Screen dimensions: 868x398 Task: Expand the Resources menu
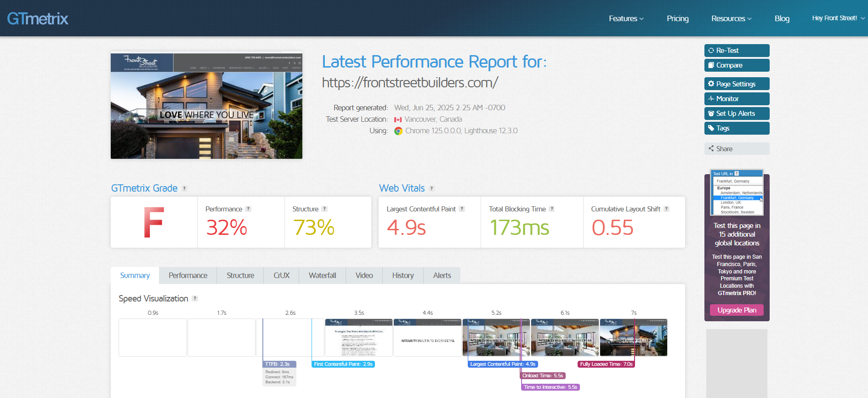pos(732,18)
